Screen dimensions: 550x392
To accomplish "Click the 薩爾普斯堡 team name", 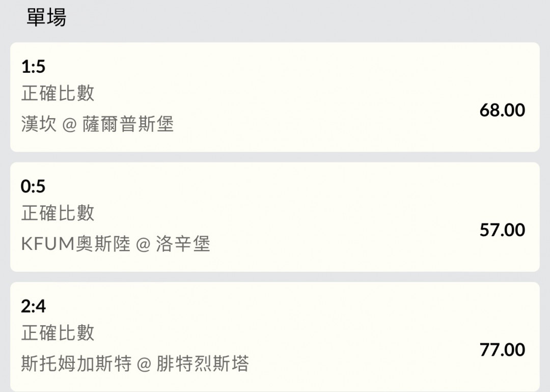I will pos(128,124).
